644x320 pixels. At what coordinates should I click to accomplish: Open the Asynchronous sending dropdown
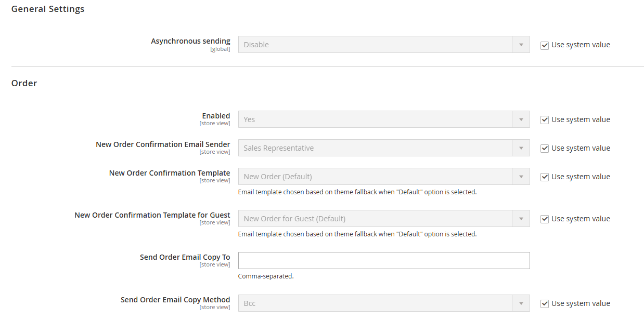(x=384, y=45)
